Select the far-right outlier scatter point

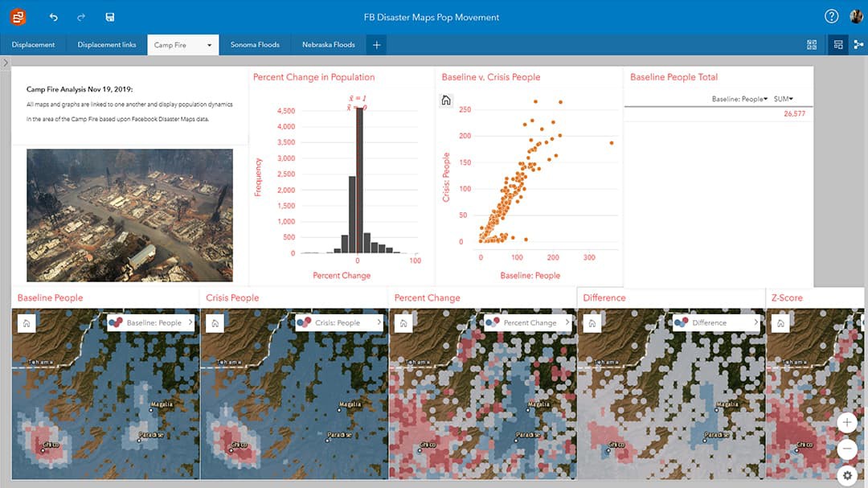612,143
